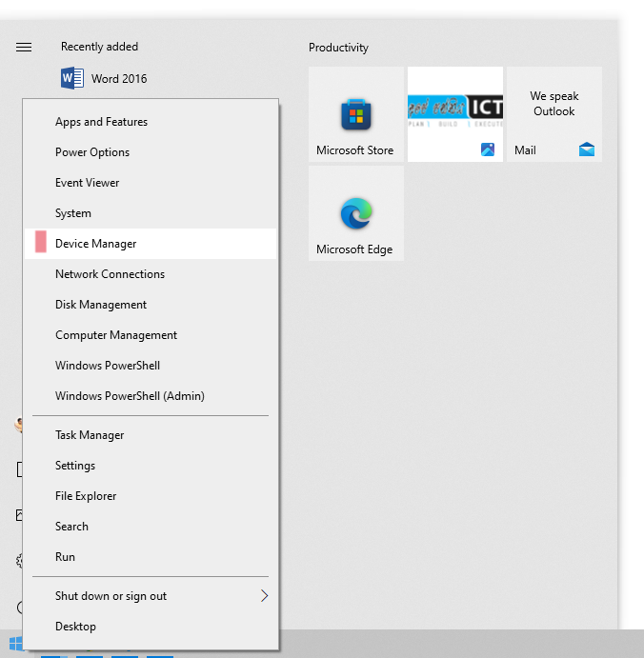Launch the Microsoft Store tile

coord(355,114)
